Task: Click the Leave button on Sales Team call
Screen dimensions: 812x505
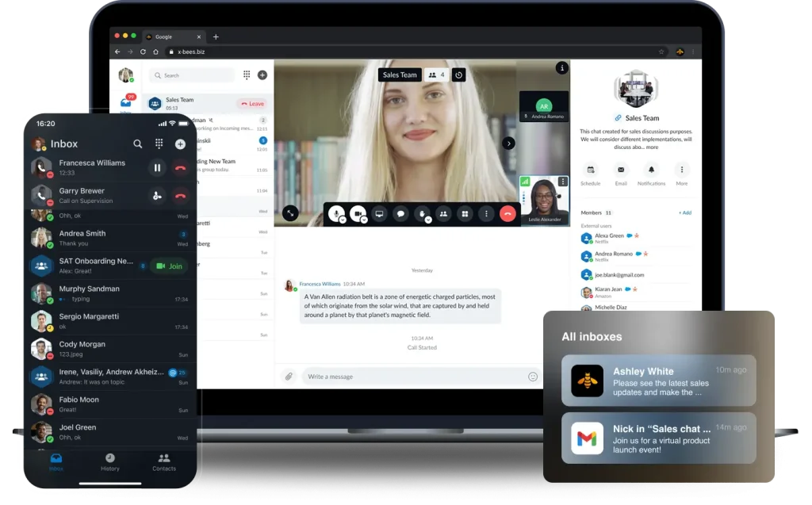Action: [252, 104]
